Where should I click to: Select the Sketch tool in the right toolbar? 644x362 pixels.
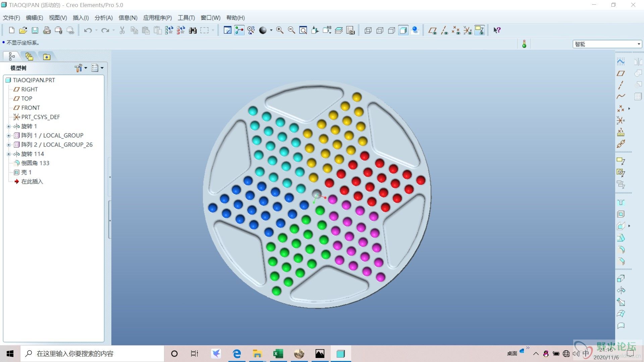pos(621,62)
